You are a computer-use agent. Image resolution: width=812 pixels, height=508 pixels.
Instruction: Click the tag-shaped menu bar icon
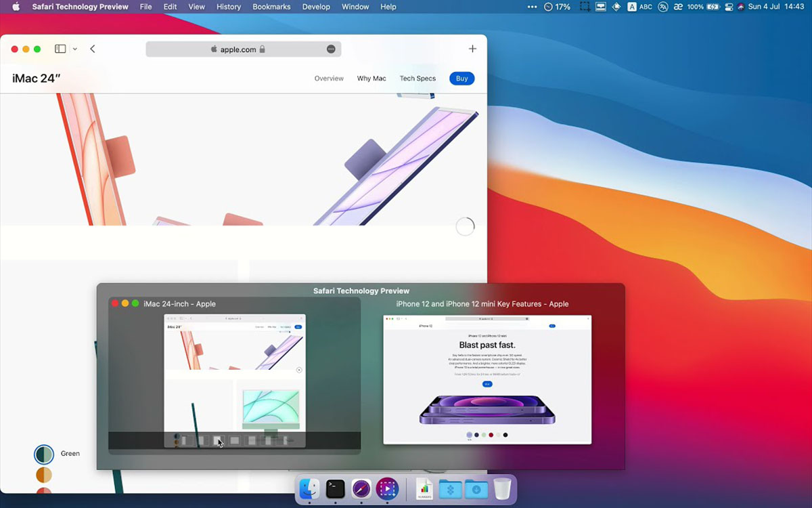(x=616, y=7)
